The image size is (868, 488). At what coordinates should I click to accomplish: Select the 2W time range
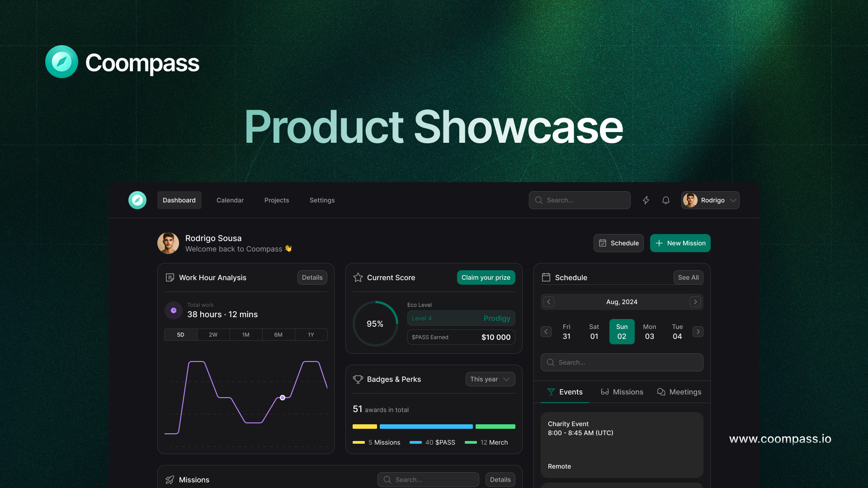(213, 335)
